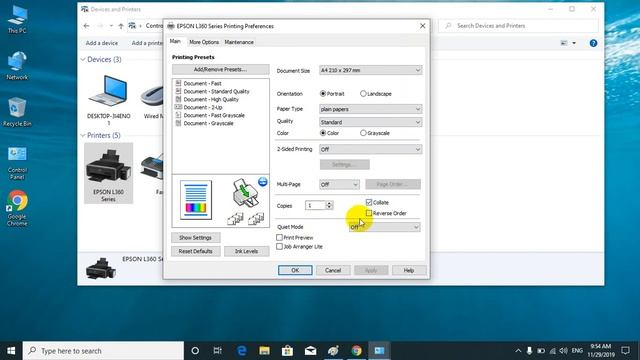Open 2-Sided Printing dropdown

[370, 149]
